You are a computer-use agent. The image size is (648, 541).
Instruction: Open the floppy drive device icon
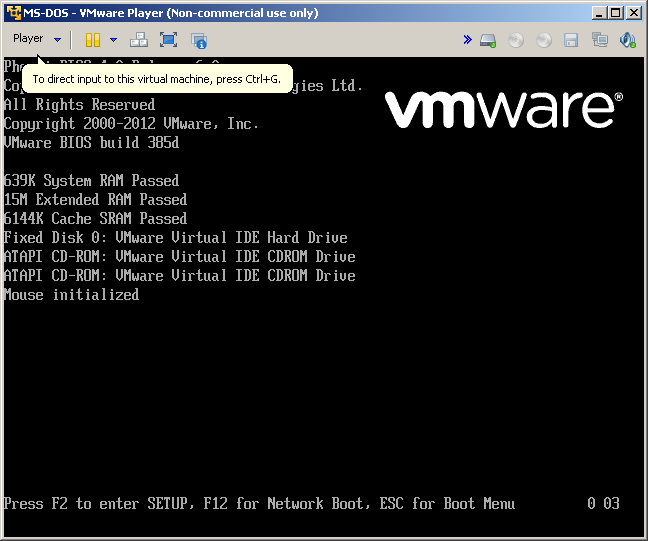tap(571, 41)
